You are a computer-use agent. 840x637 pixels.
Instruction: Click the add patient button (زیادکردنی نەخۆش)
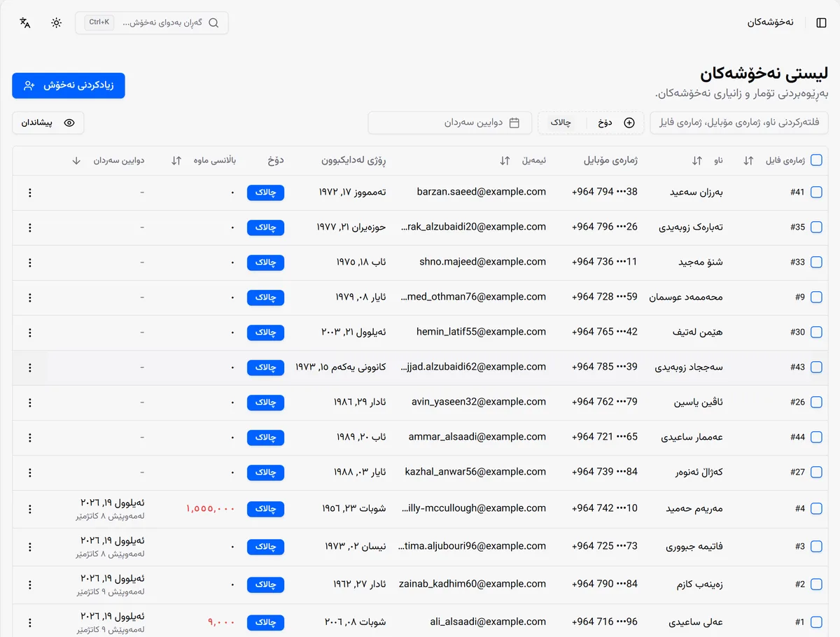[69, 85]
